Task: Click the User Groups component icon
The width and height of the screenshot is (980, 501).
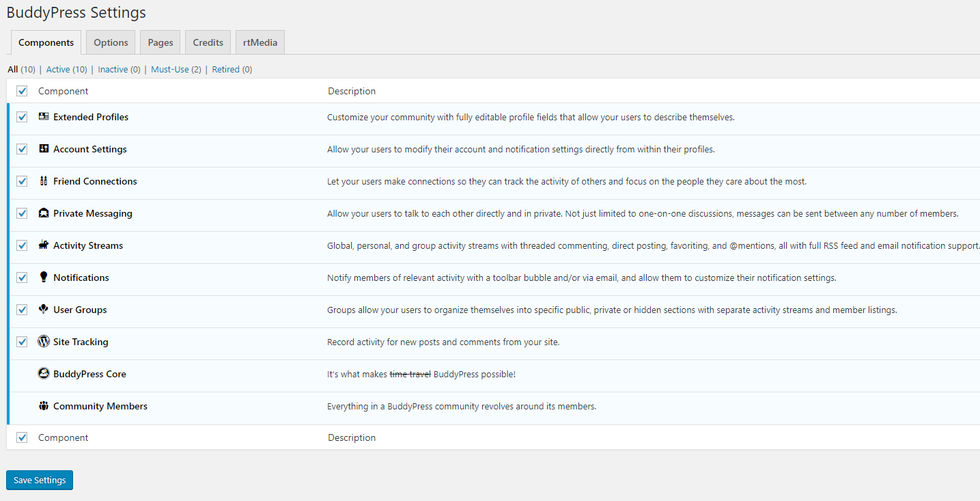Action: 44,309
